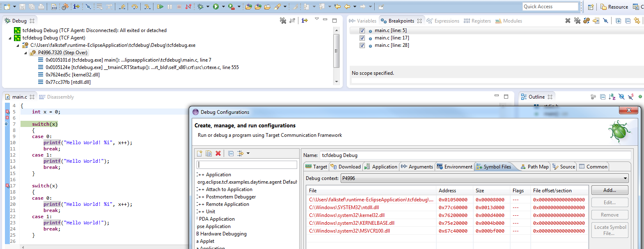Click Duplicate launch configuration icon in dialog
Viewport: 644px width, 249px height.
(x=209, y=153)
